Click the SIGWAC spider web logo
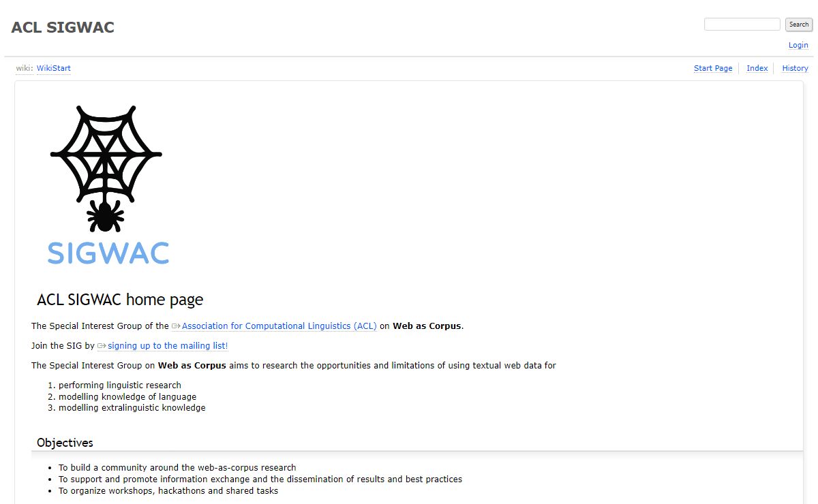 point(108,185)
